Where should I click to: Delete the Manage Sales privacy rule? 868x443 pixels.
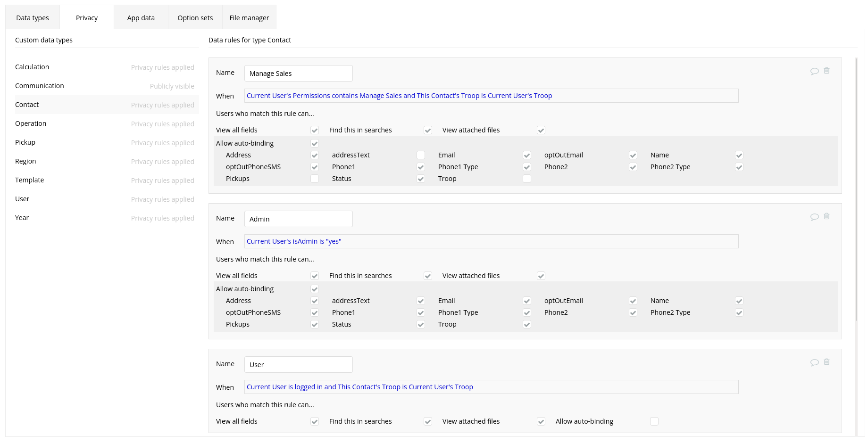click(x=826, y=70)
